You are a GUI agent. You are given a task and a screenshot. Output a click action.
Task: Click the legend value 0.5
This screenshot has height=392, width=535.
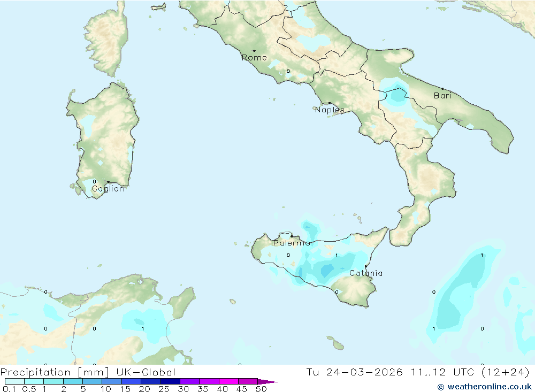click(29, 389)
